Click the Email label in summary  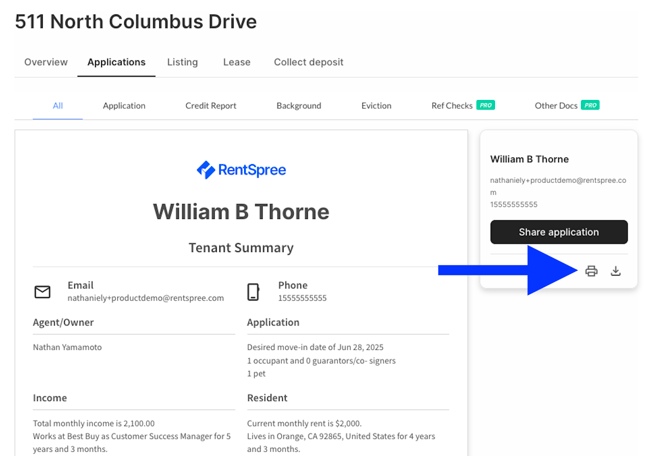[x=80, y=285]
